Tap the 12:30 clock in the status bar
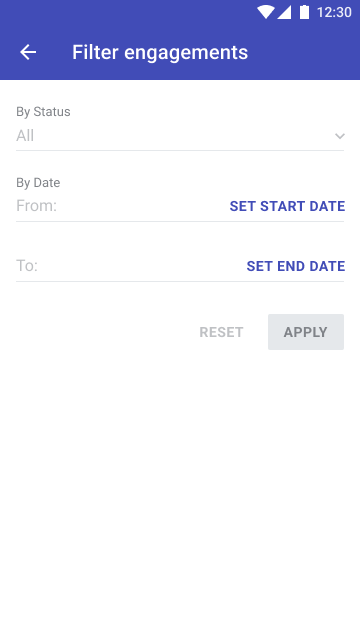This screenshot has height=640, width=360. (x=334, y=12)
